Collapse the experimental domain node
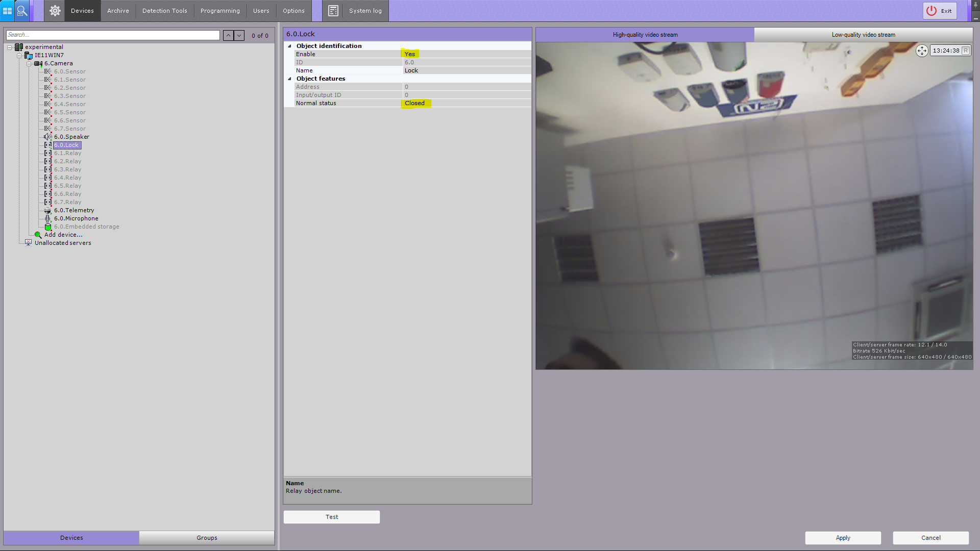The image size is (980, 551). point(9,47)
